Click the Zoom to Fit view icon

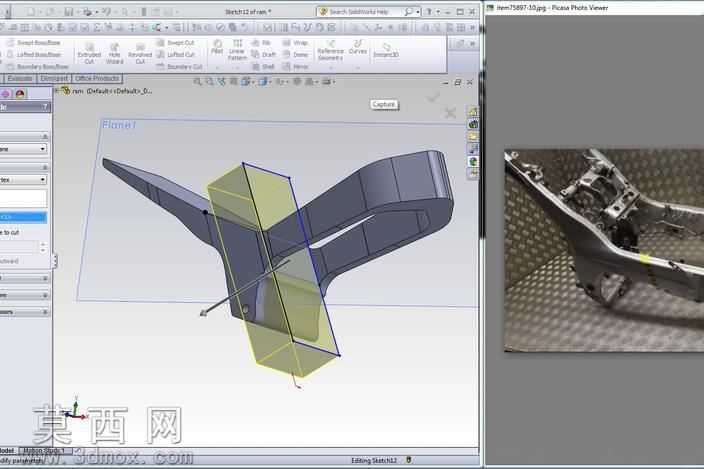(198, 82)
